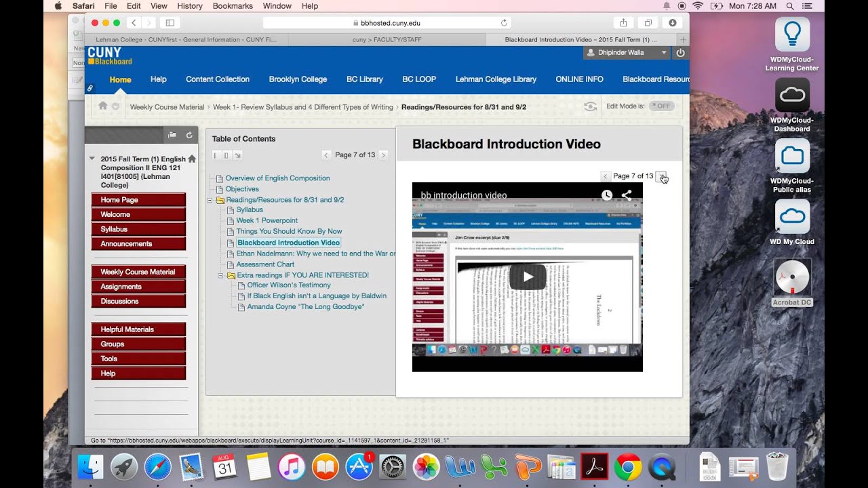Click the move-to-bottom Table of Contents layout icon
This screenshot has width=868, height=488.
point(237,155)
